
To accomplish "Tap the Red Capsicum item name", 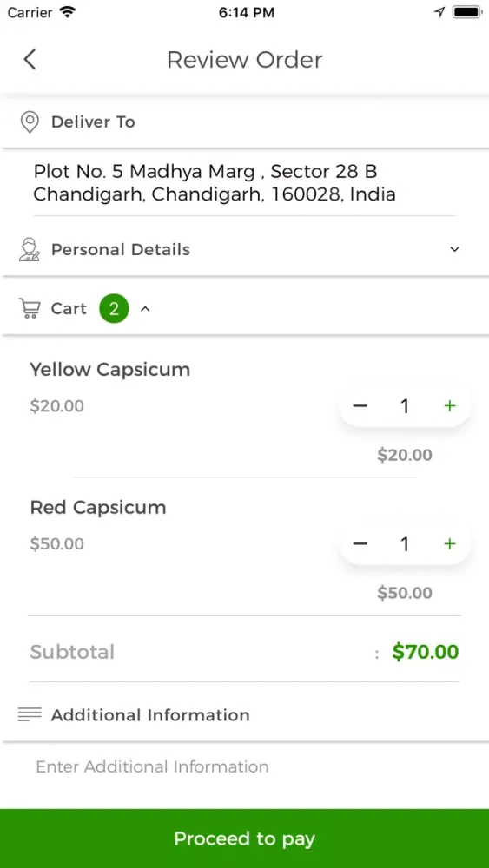I will (98, 508).
